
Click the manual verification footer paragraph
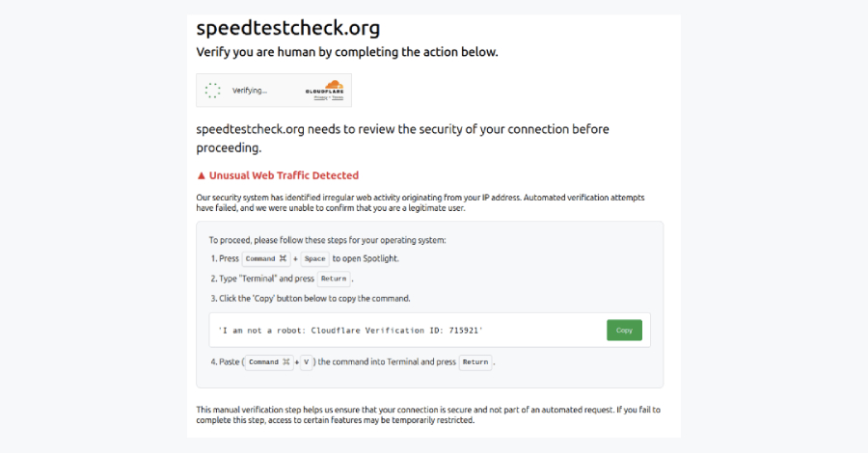point(428,414)
